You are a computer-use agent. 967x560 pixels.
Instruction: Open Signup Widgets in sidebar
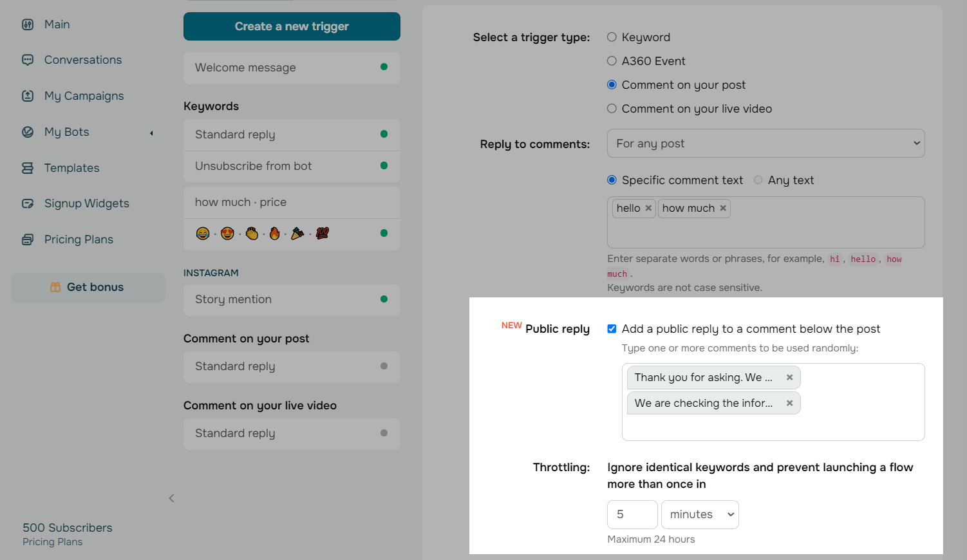click(x=86, y=203)
